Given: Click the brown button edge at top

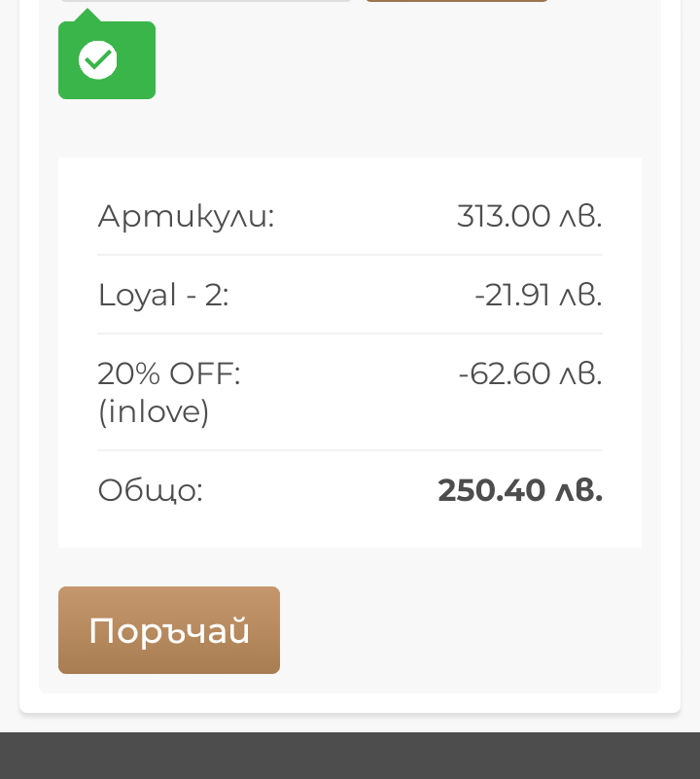Looking at the screenshot, I should tap(457, 1).
